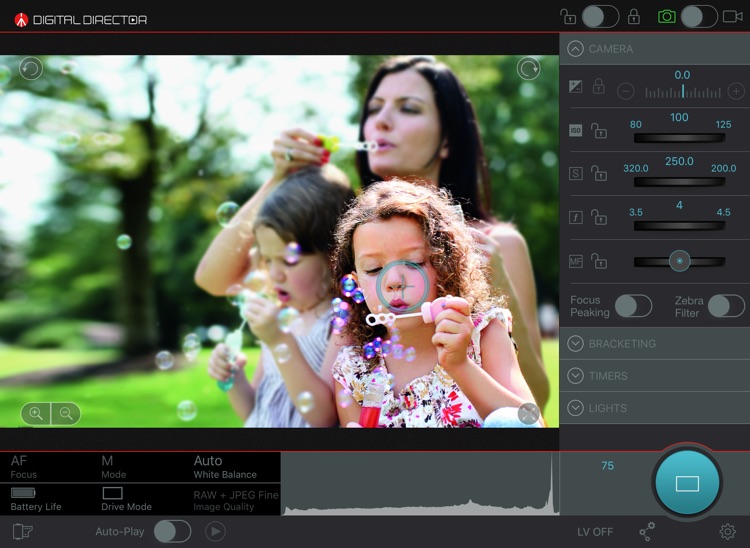This screenshot has width=750, height=548.
Task: Toggle the Focus Peaking switch
Action: [x=633, y=306]
